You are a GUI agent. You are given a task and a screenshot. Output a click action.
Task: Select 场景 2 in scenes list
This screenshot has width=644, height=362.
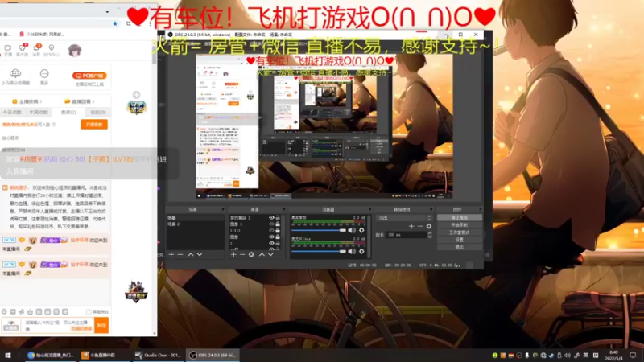coord(174,224)
